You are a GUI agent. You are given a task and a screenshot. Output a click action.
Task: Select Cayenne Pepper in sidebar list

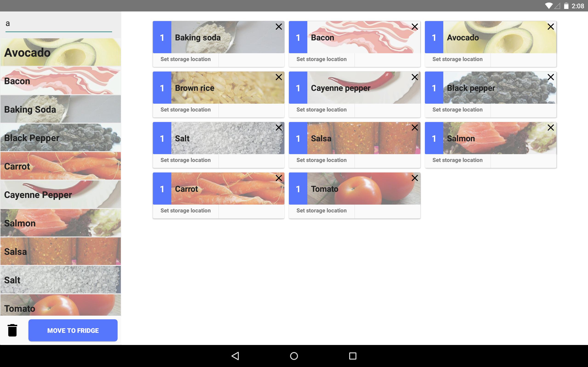[60, 195]
